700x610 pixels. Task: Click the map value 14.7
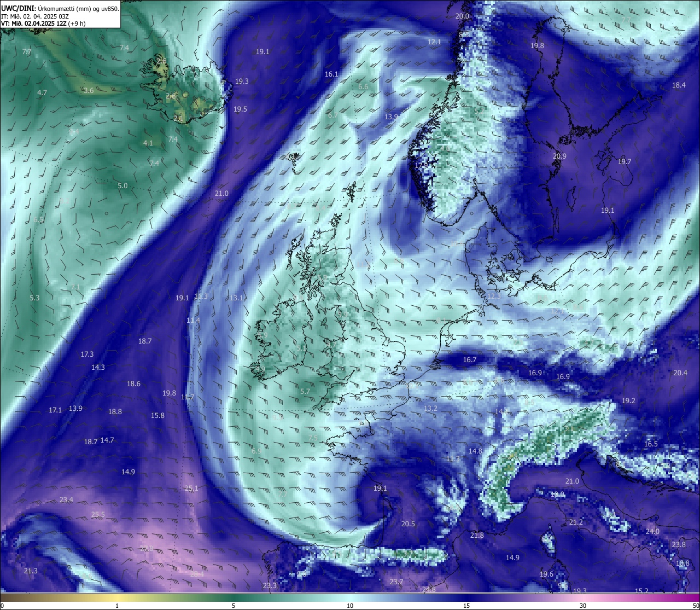click(x=107, y=440)
